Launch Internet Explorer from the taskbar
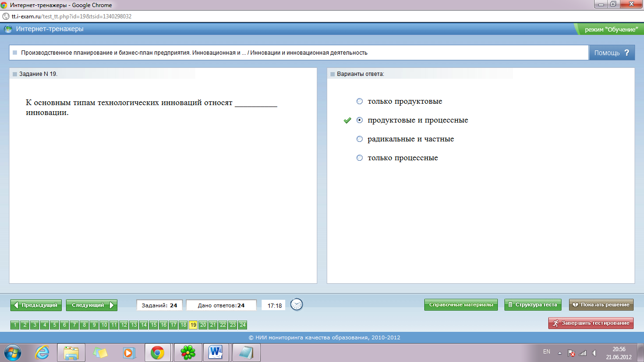 click(x=42, y=352)
